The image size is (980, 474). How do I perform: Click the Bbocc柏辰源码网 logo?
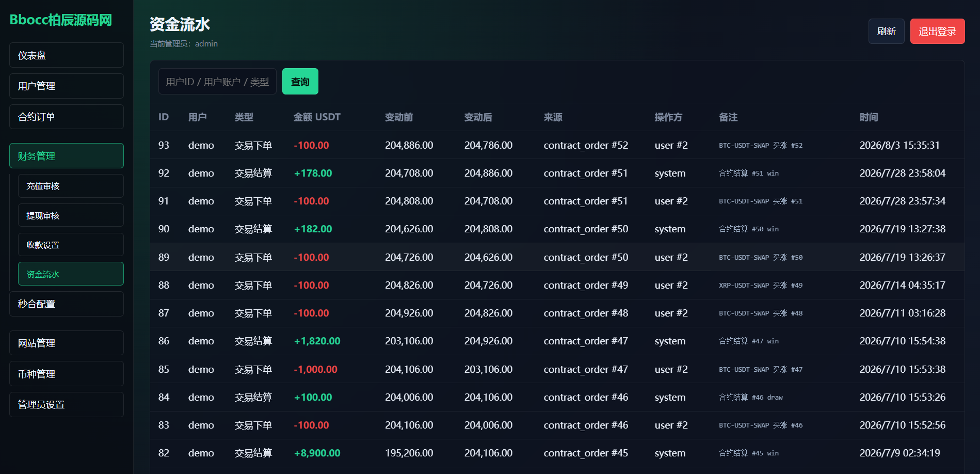[x=61, y=20]
